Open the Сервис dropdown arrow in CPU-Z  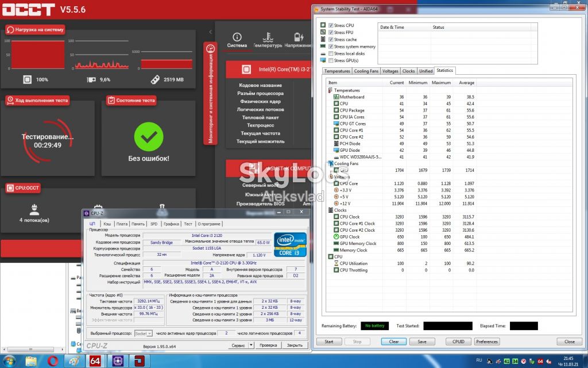[251, 345]
